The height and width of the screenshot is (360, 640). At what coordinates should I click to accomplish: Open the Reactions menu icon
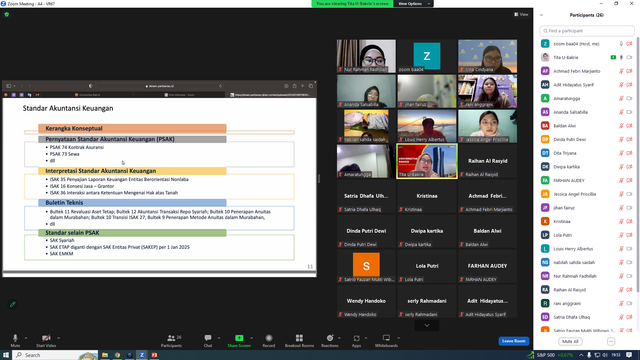[x=330, y=338]
